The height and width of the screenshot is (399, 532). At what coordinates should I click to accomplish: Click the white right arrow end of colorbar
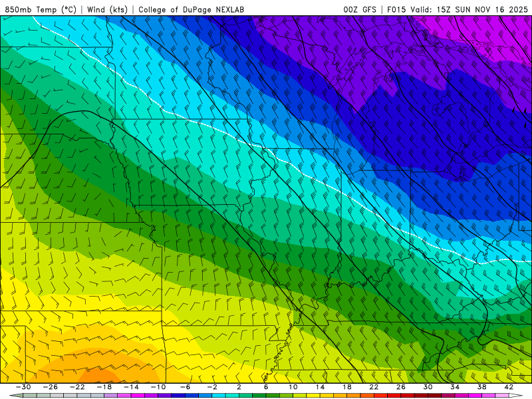(516, 395)
